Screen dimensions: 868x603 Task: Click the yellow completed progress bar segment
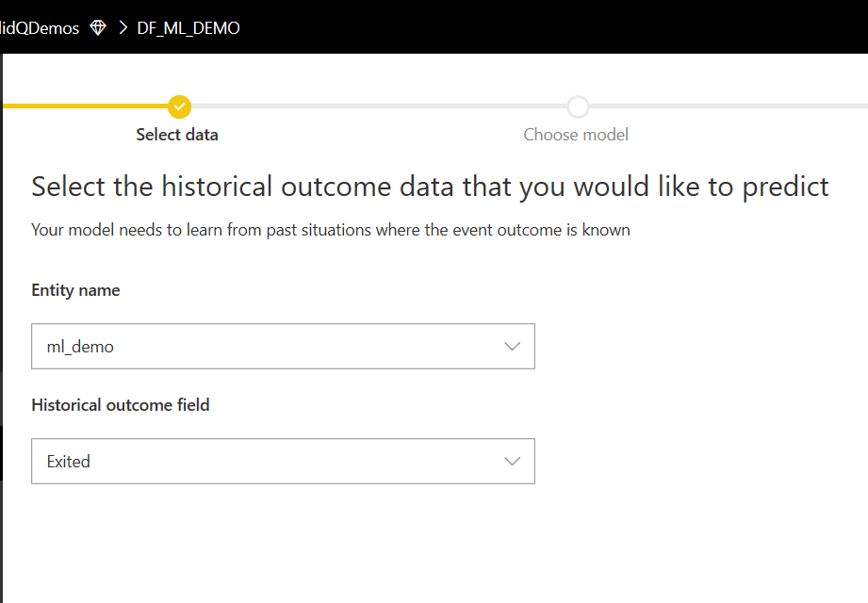click(x=85, y=106)
